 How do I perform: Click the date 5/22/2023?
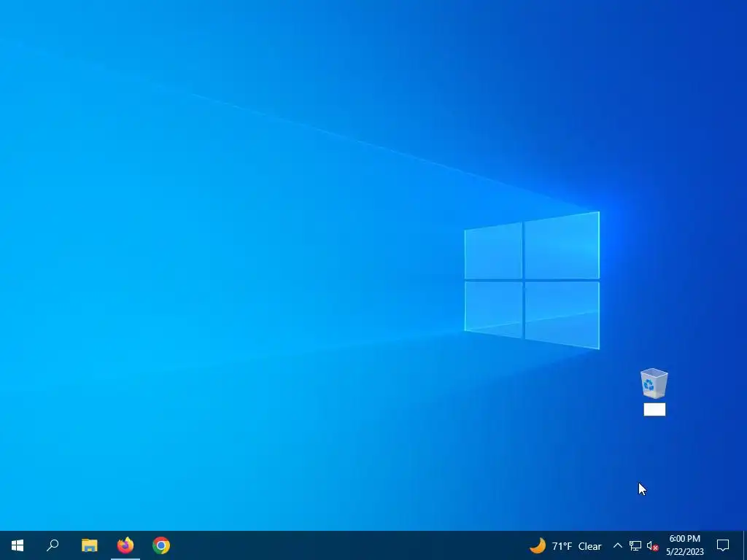pos(684,552)
